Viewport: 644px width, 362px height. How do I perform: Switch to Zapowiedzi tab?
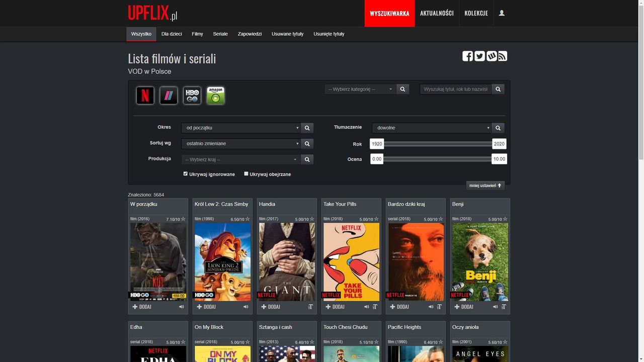(250, 34)
